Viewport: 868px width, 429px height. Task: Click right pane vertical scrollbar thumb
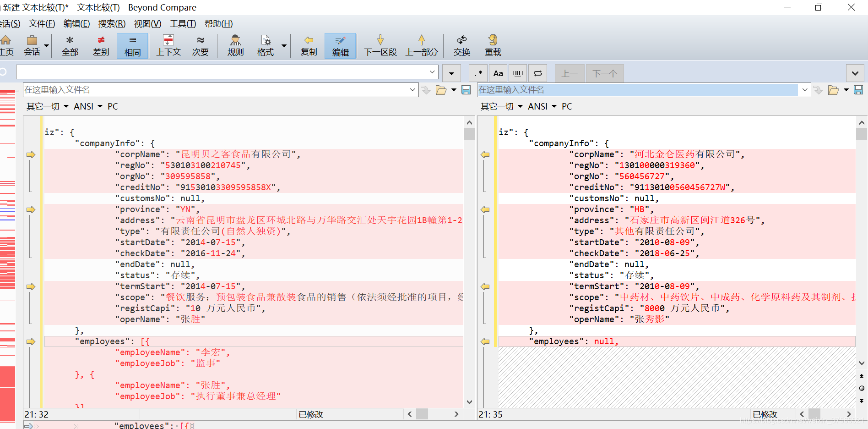point(862,134)
